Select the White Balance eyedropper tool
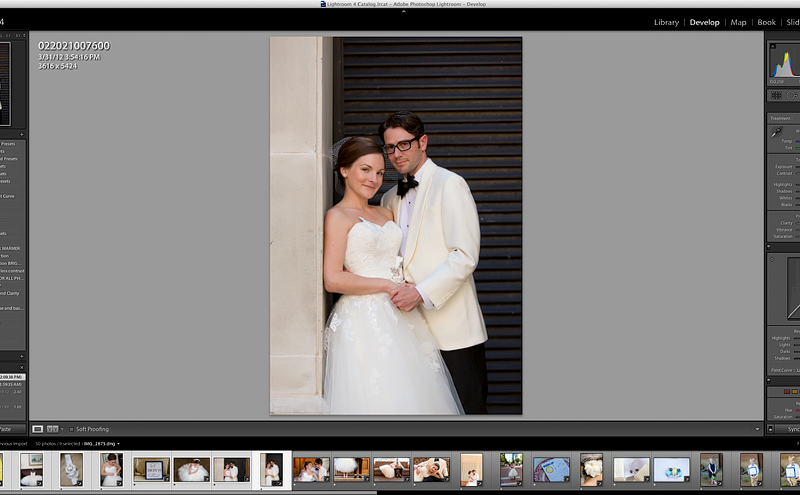 776,132
